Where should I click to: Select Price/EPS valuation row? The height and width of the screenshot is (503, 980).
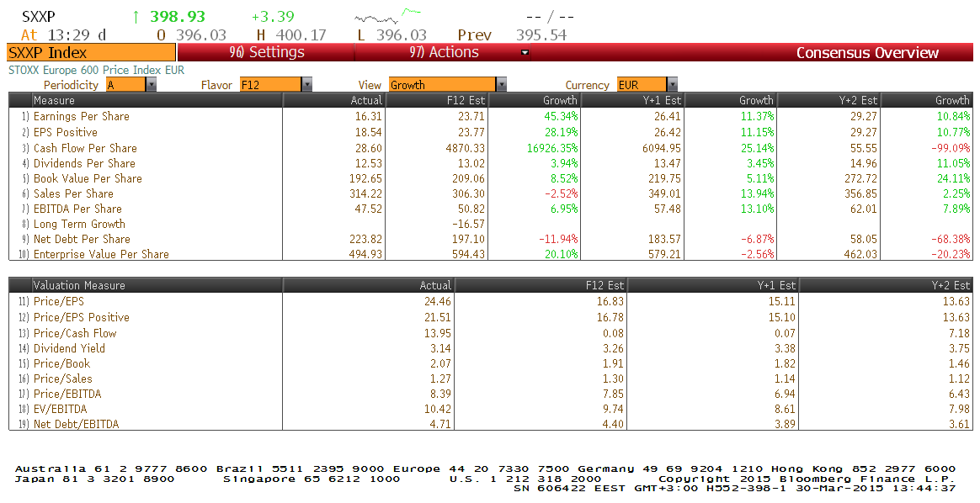[491, 301]
